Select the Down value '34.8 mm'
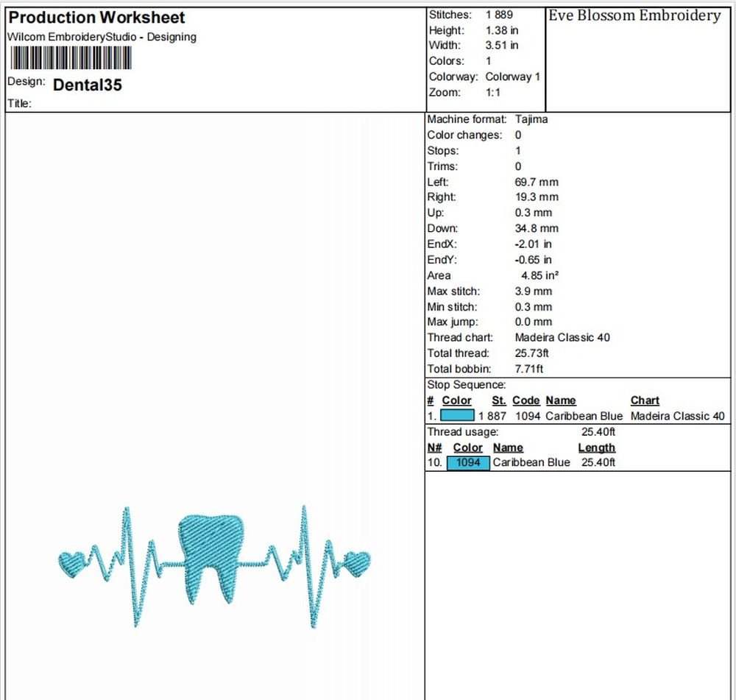 pos(537,229)
